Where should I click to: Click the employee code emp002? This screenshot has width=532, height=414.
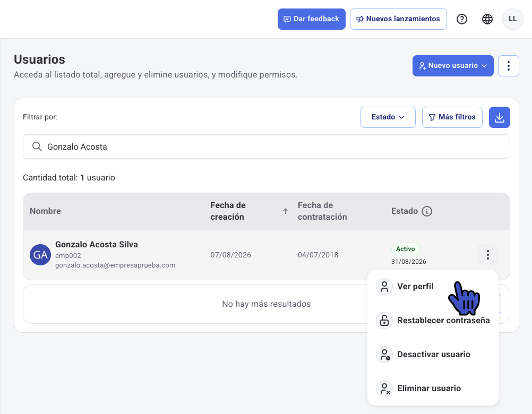[68, 256]
